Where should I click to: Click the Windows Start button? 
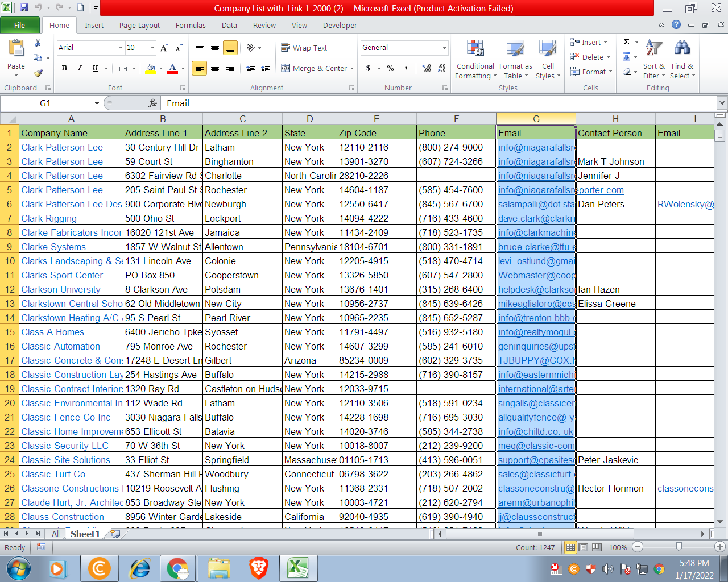(x=18, y=568)
